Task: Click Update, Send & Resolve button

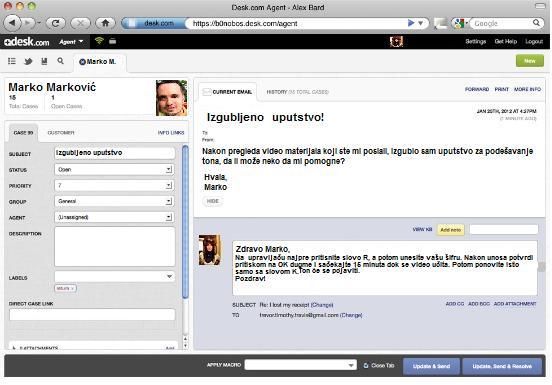Action: tap(502, 366)
